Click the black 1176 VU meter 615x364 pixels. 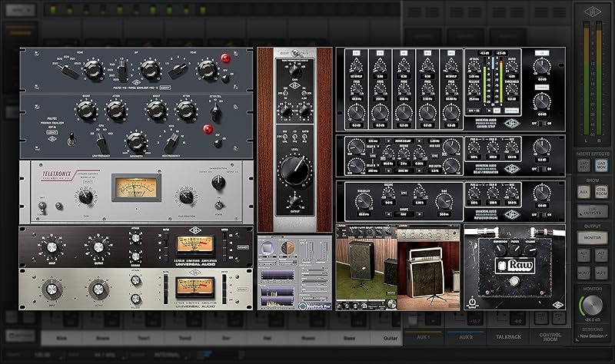[x=195, y=245]
